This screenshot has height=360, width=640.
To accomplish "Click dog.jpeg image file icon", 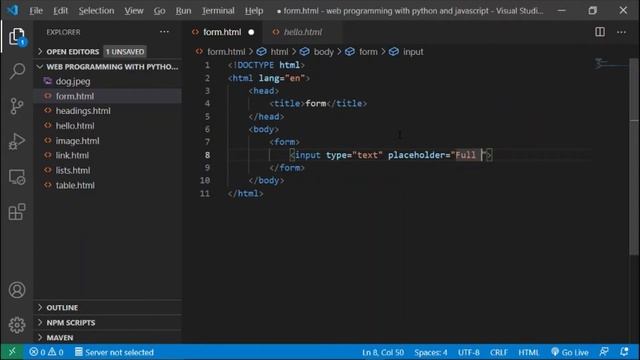I will (48, 81).
